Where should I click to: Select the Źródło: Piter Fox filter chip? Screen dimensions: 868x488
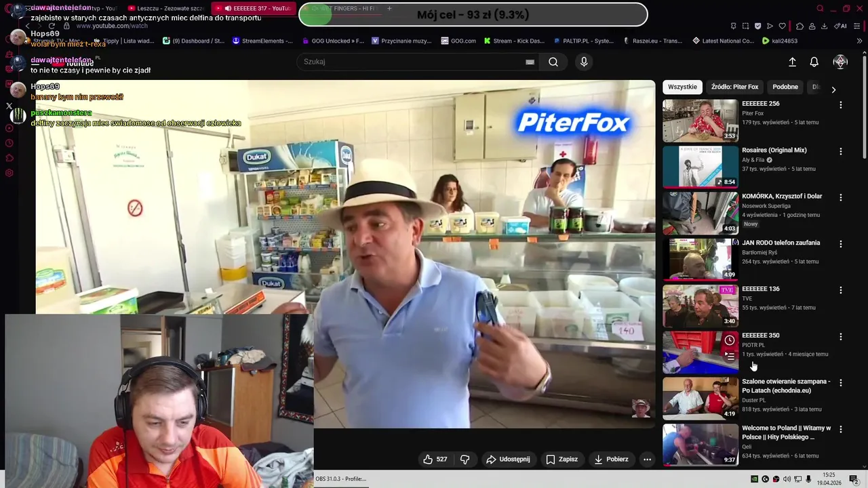734,87
